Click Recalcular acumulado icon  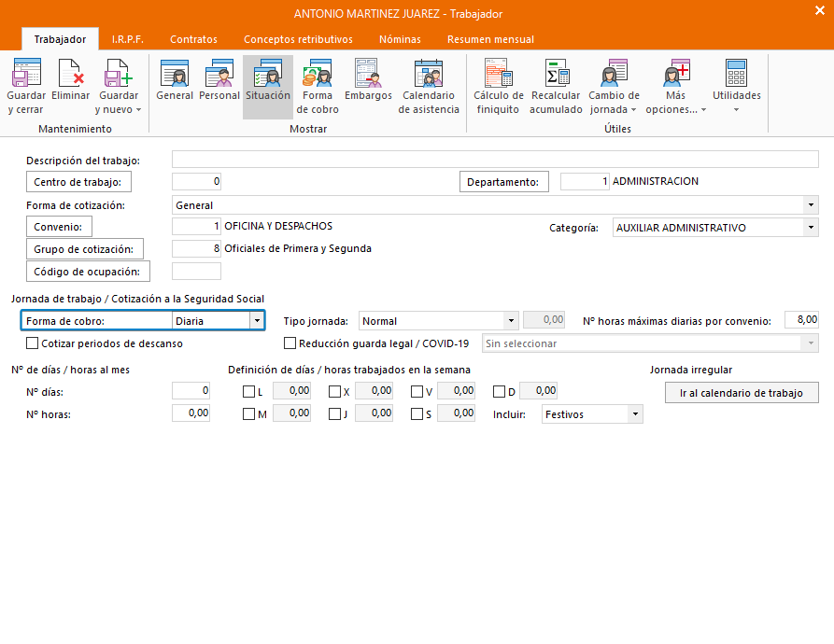[x=557, y=74]
